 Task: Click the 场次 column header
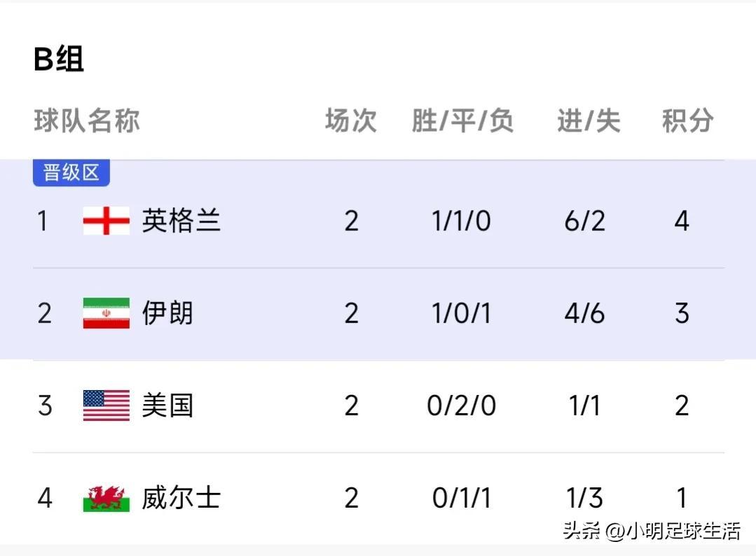click(x=350, y=120)
